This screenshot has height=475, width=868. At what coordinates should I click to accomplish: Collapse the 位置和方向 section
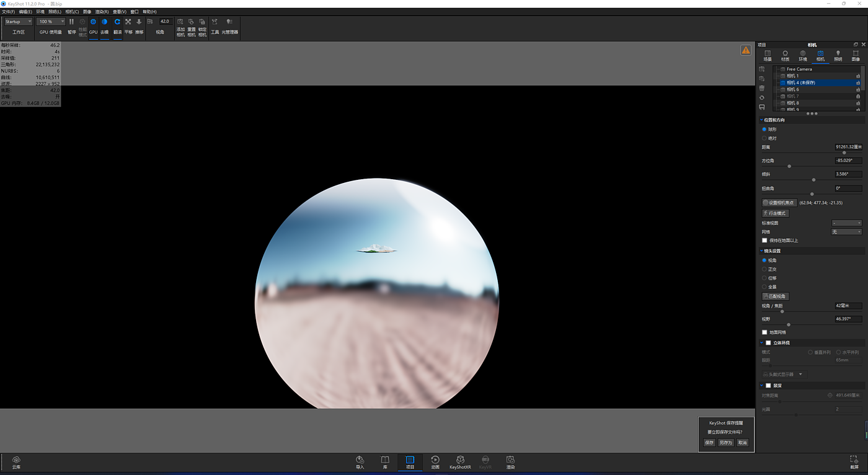[x=762, y=120]
